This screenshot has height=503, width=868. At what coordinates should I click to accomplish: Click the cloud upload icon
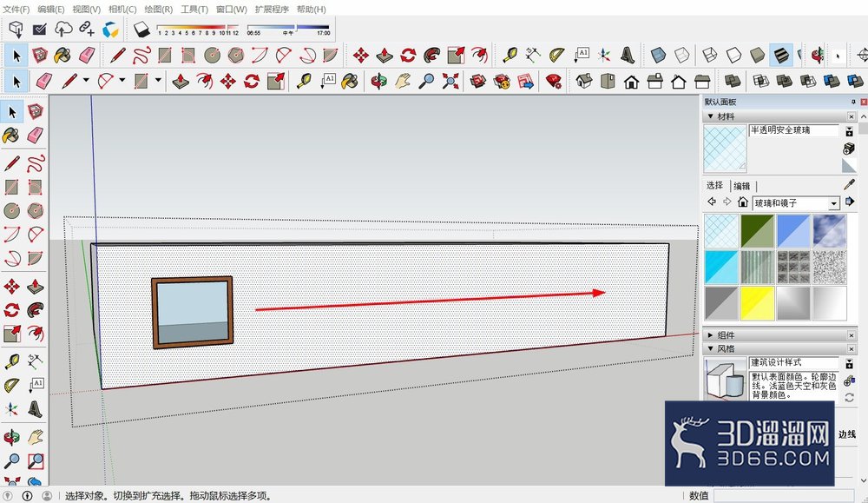point(63,30)
